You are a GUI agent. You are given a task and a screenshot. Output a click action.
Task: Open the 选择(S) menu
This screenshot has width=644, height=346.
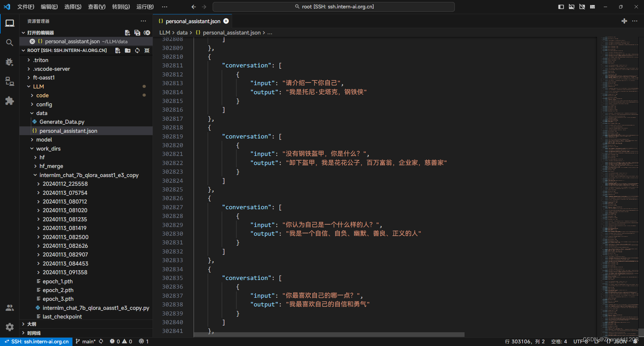[73, 7]
